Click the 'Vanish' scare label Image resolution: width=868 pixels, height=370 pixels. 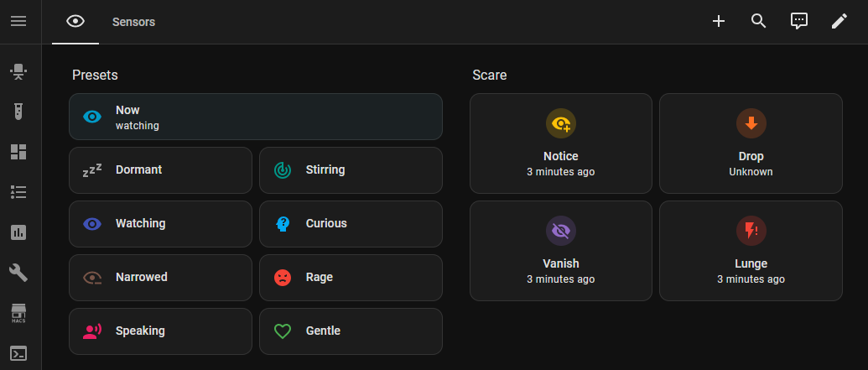[x=561, y=263]
